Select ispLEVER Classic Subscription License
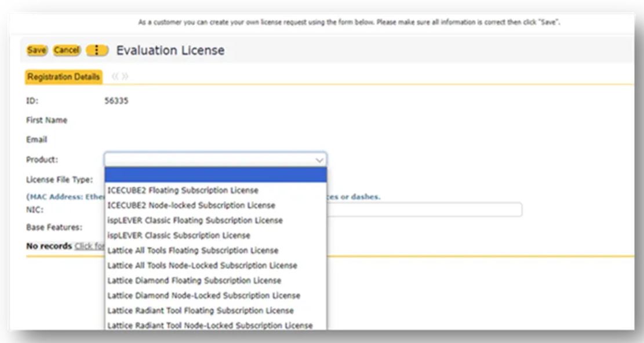 coord(216,235)
